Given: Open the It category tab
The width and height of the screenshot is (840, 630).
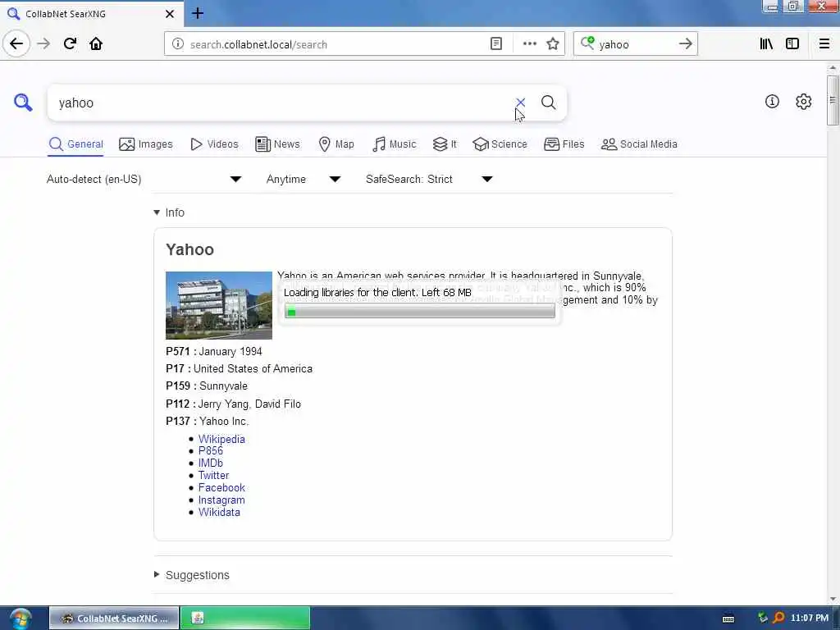Looking at the screenshot, I should pos(445,144).
